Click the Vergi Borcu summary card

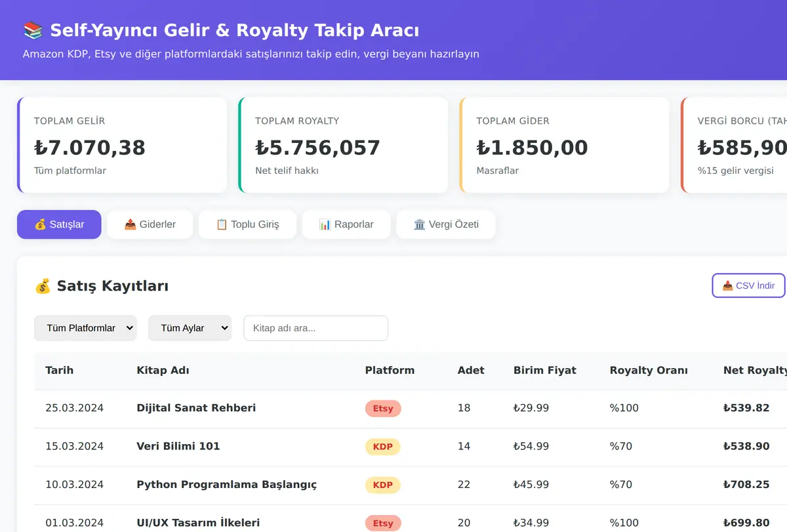coord(734,145)
